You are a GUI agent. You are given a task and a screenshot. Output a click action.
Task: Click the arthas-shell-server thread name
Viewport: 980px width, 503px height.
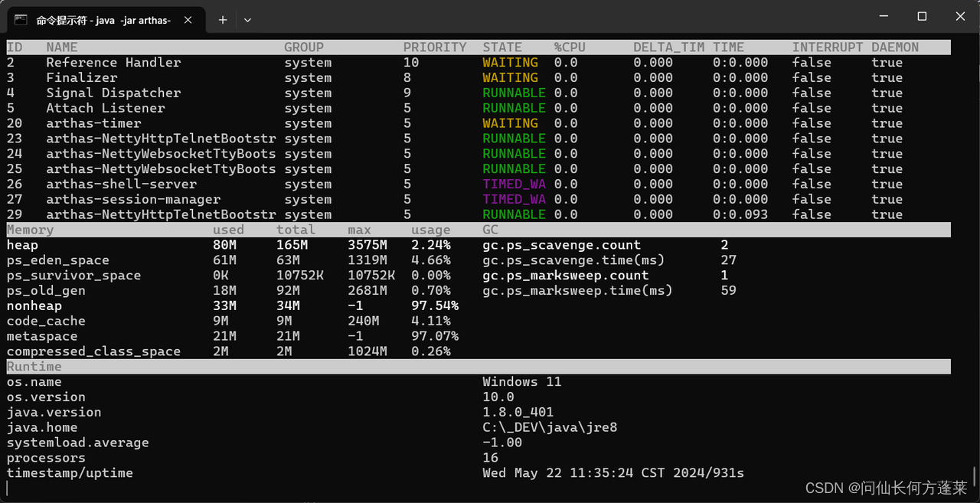point(122,185)
